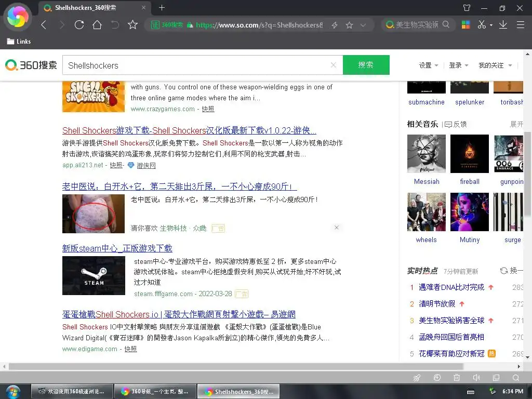Click the green 搜索 button
This screenshot has height=399, width=532.
366,65
